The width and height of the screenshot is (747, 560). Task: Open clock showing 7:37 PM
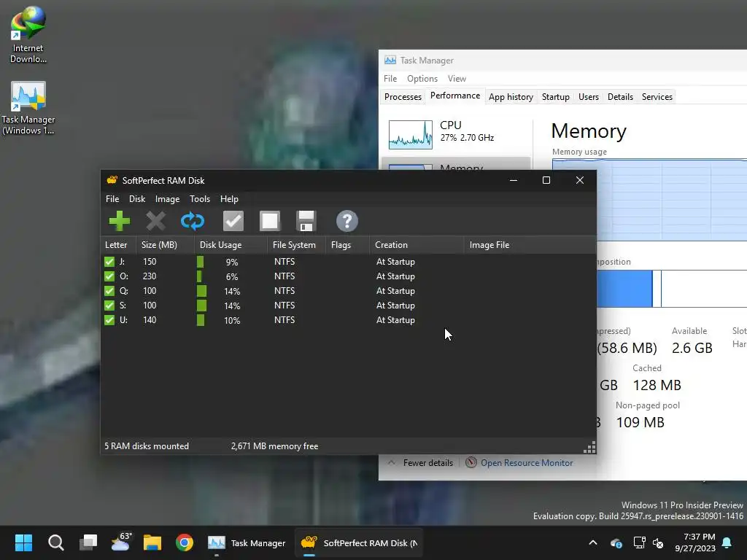pos(695,542)
